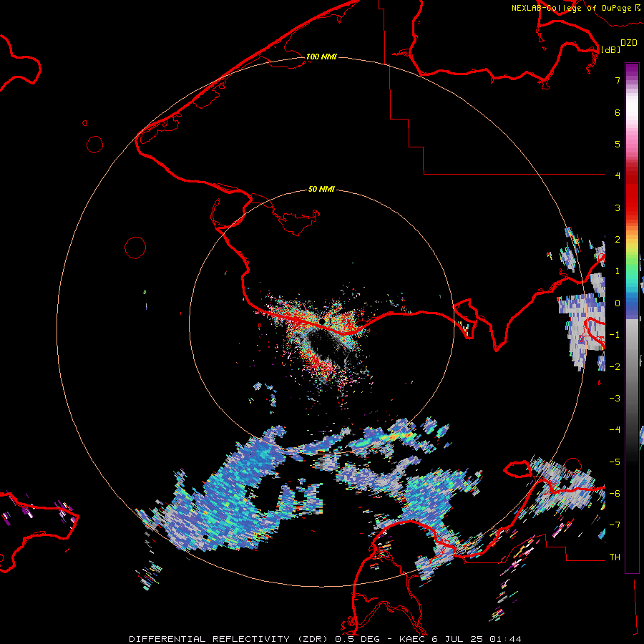The image size is (644, 644).
Task: Click the 01:44 timestamp in the caption
Action: coord(505,639)
